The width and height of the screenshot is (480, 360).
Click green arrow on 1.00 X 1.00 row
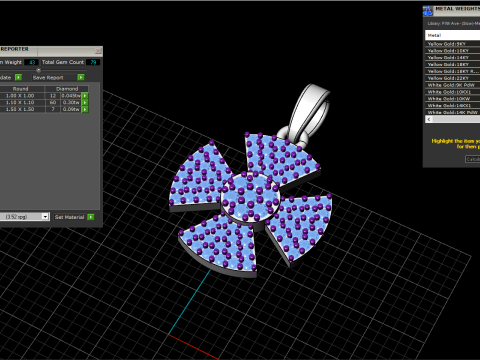[x=85, y=96]
